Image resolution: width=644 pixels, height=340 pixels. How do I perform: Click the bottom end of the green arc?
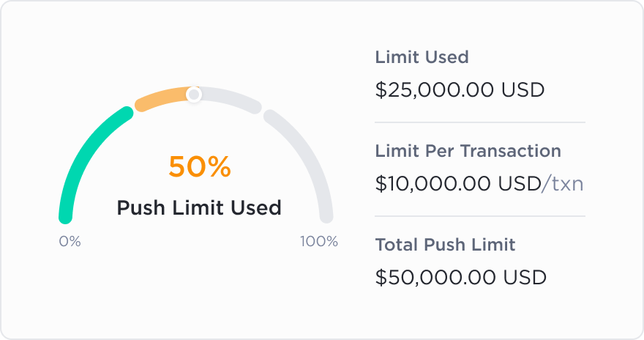pyautogui.click(x=65, y=217)
